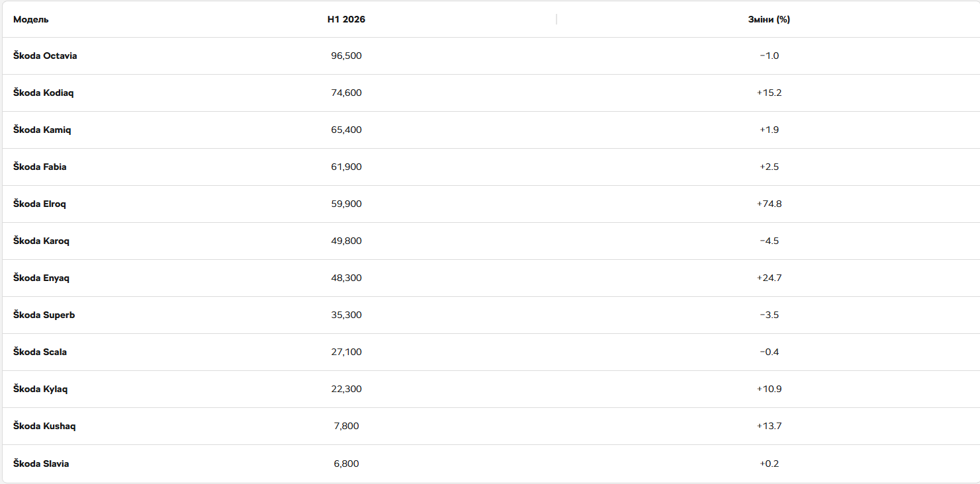The width and height of the screenshot is (980, 484).
Task: Click the Škoda Kamiq model name
Action: pyautogui.click(x=42, y=130)
